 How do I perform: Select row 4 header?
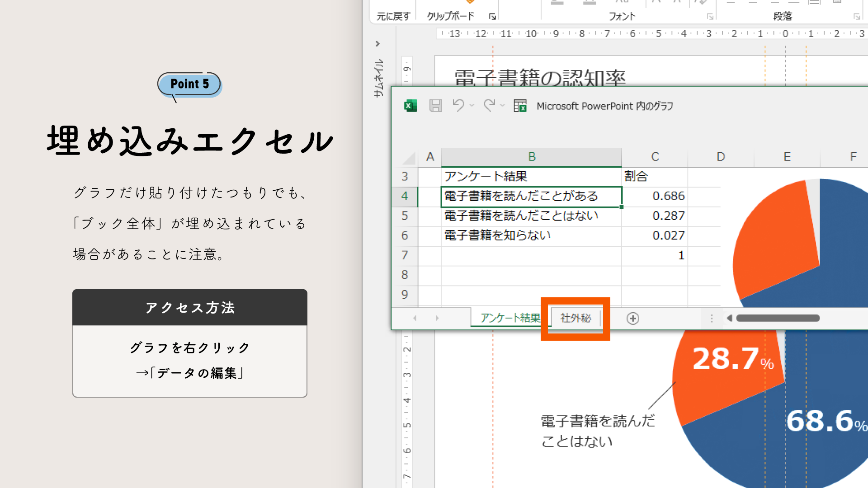pyautogui.click(x=405, y=197)
